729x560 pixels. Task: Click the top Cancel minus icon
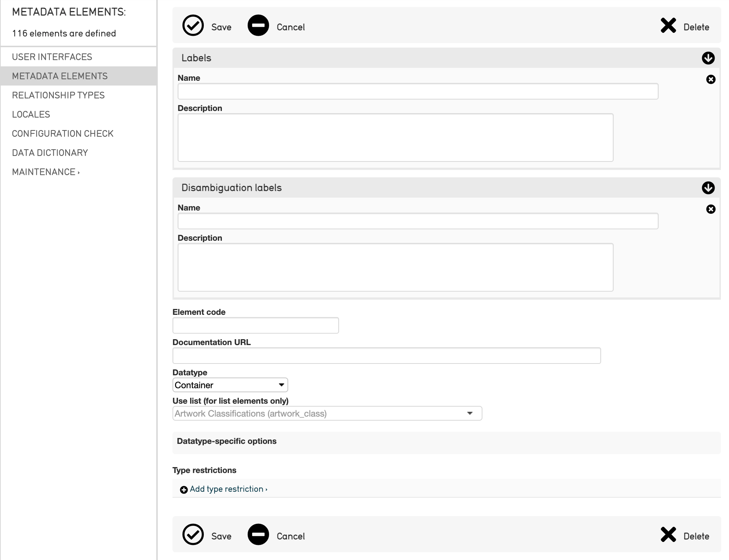pos(258,25)
